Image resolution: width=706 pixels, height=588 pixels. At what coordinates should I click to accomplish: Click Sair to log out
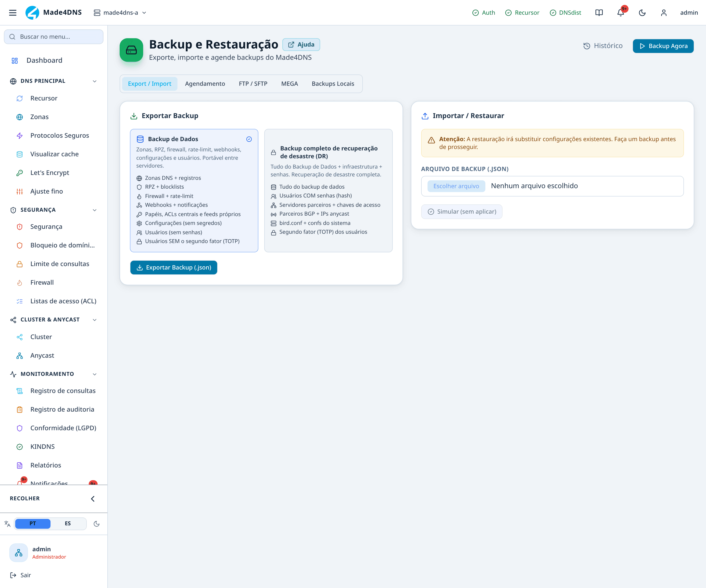point(21,575)
